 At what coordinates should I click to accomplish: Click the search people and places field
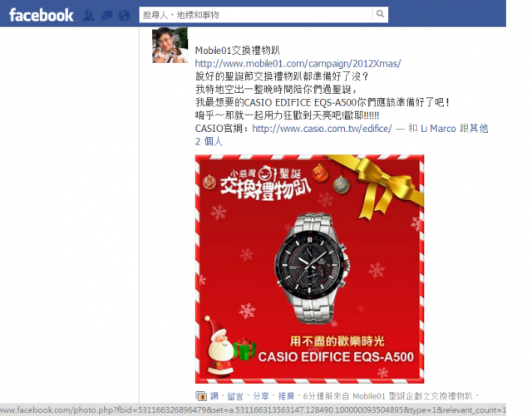255,15
